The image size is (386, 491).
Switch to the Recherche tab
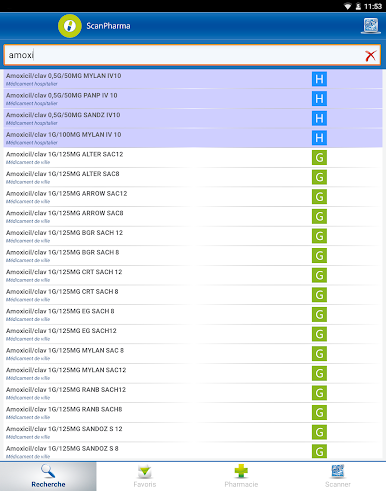point(48,476)
